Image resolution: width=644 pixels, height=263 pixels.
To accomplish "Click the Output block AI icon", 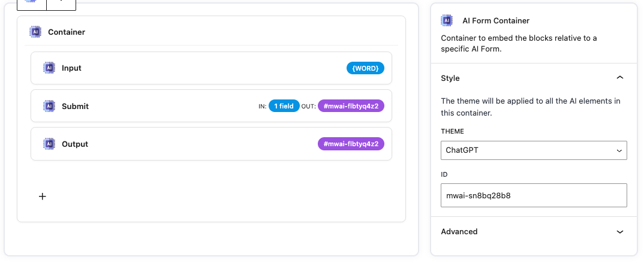I will click(49, 144).
